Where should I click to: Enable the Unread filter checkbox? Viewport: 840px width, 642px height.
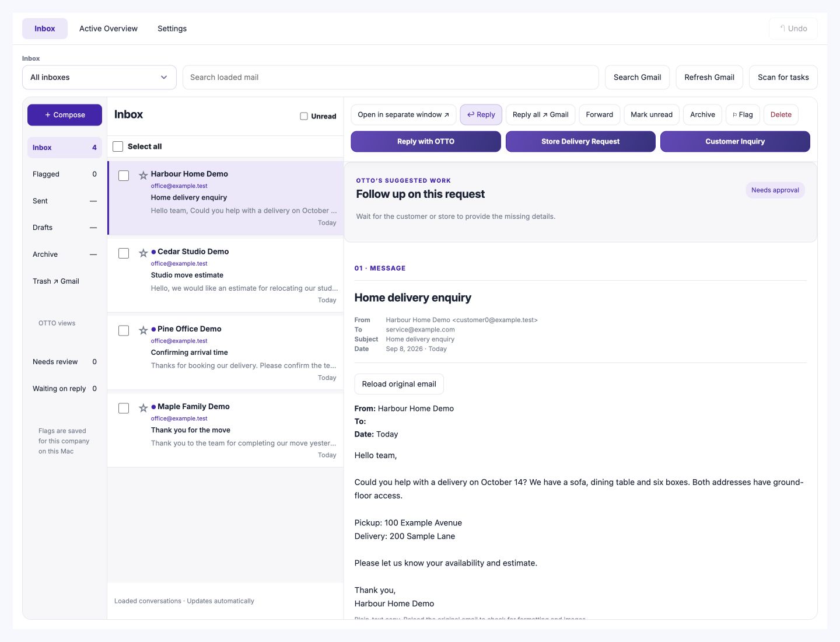pos(304,116)
